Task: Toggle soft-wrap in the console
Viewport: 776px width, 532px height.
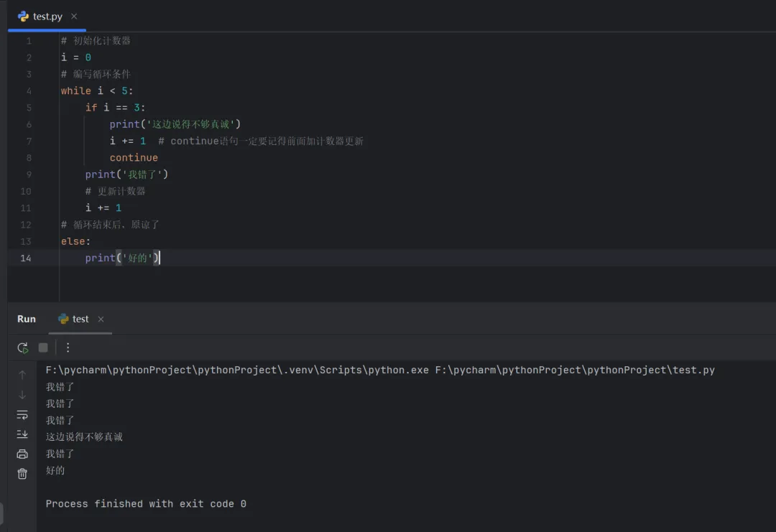Action: (x=22, y=414)
